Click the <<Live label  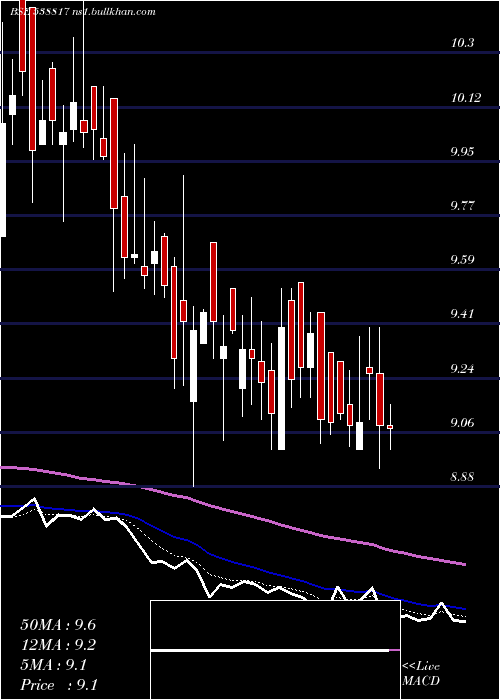click(421, 667)
